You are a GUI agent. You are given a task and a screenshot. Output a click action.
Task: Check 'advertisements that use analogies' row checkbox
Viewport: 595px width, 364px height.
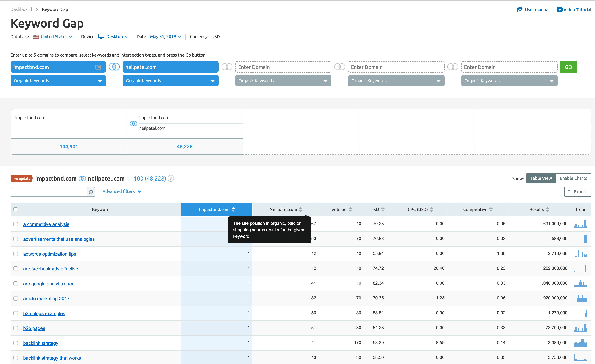15,239
